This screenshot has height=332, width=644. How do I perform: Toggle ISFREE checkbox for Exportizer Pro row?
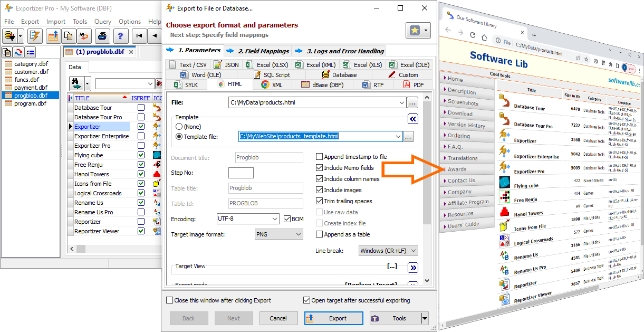141,146
